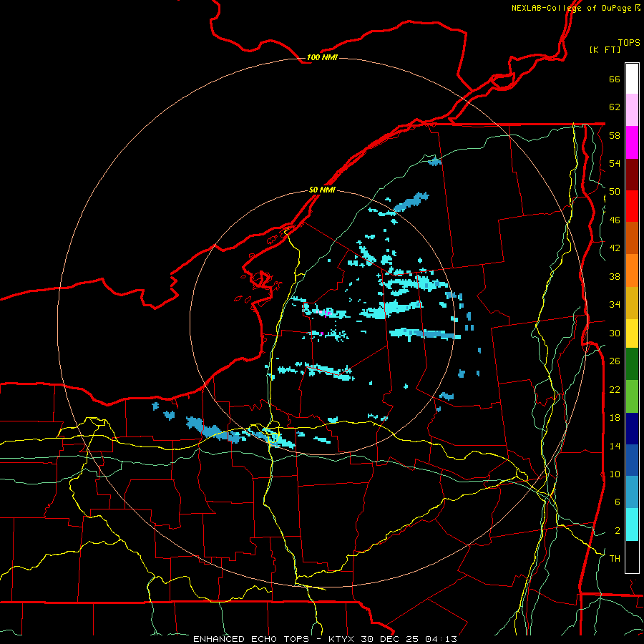Click the 100 NMI range ring label
This screenshot has height=644, width=644.
[322, 57]
